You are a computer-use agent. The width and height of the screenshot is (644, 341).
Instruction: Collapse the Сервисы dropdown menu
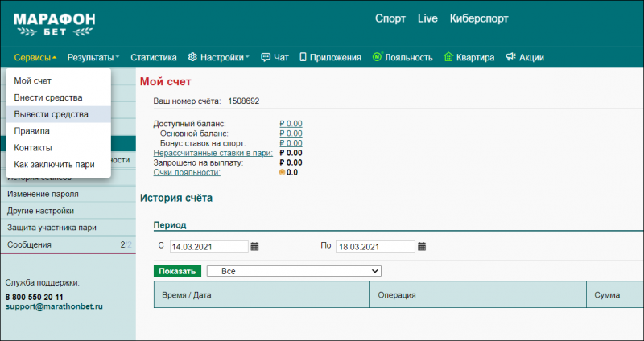[x=35, y=57]
